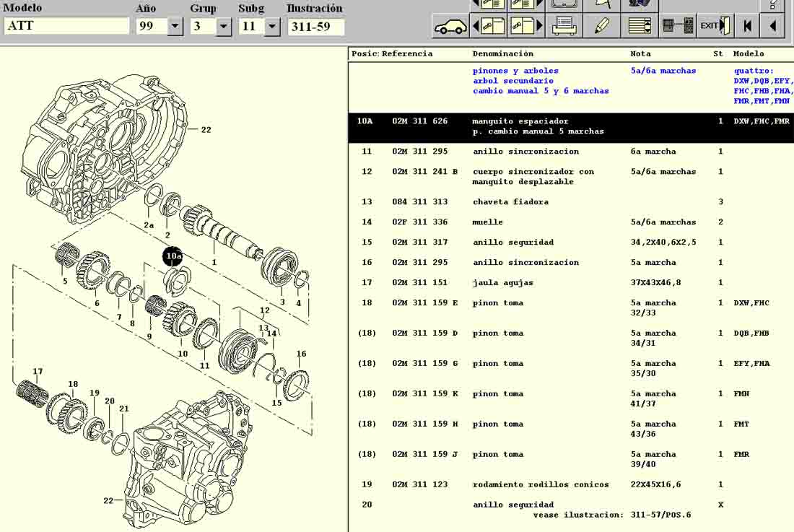
Task: Open the Año dropdown arrow
Action: [x=175, y=27]
